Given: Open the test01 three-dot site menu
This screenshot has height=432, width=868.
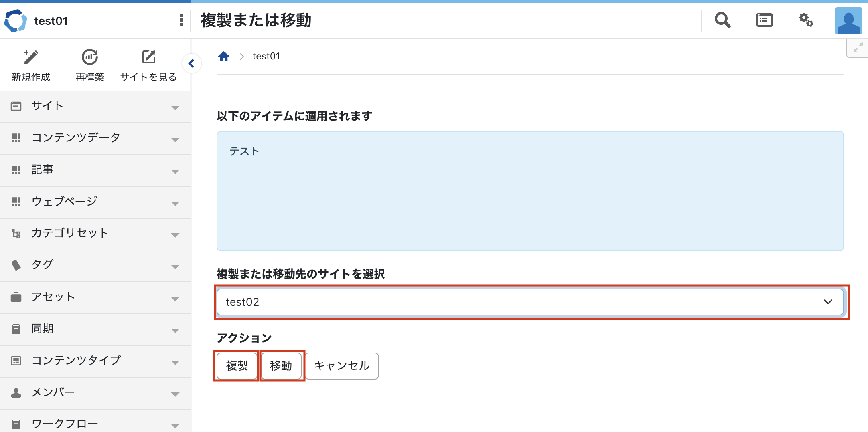Looking at the screenshot, I should click(x=181, y=20).
